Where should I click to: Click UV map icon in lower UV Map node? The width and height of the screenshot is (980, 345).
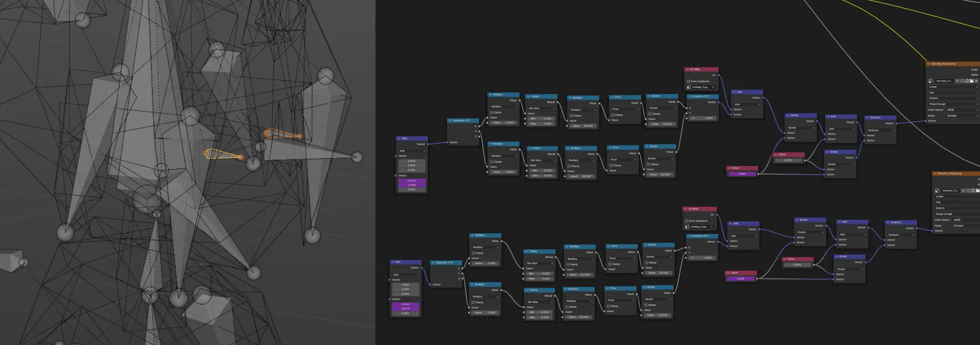tap(688, 227)
